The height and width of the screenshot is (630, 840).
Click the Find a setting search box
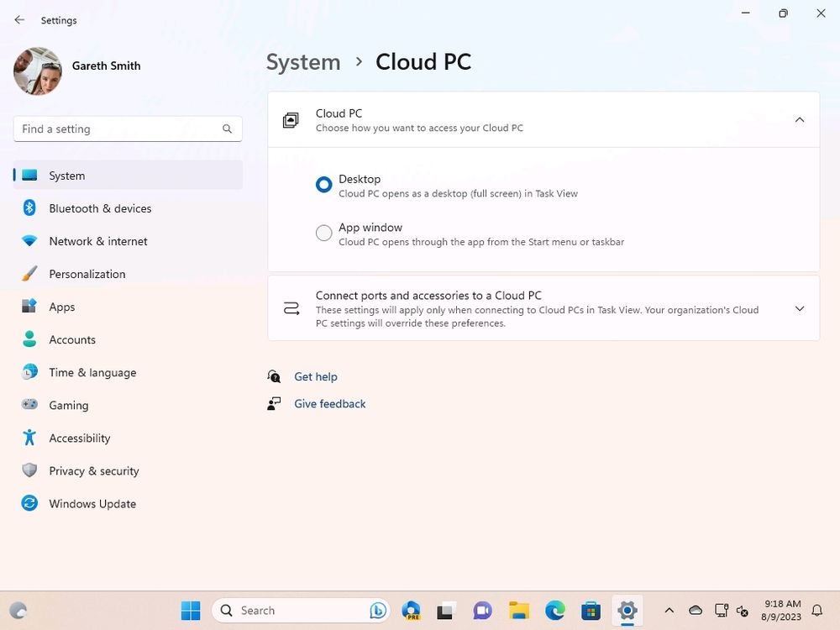tap(128, 129)
